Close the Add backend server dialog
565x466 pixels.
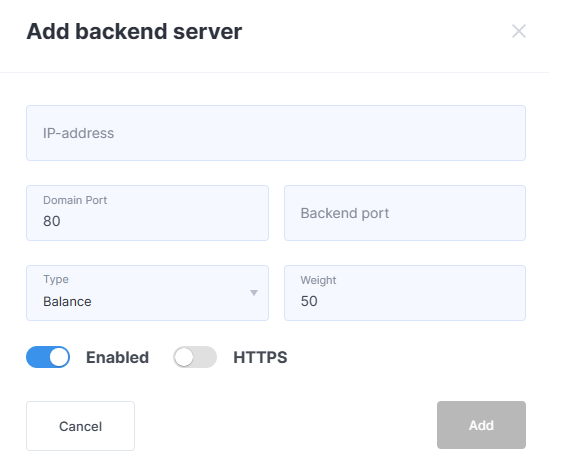(519, 31)
